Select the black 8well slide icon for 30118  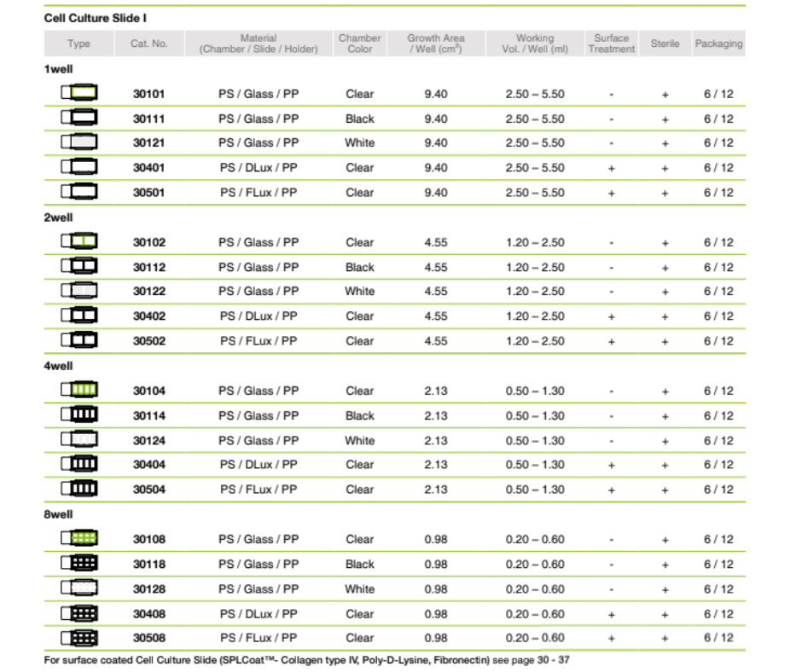pos(78,564)
